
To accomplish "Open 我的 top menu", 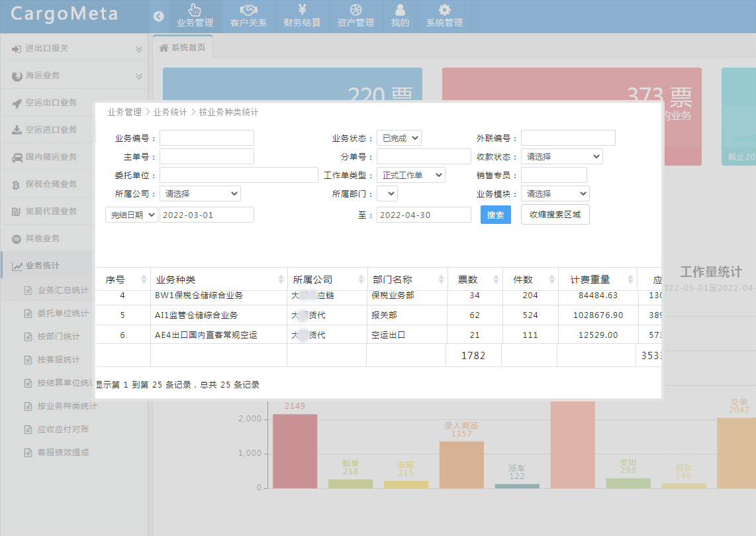I will (401, 17).
